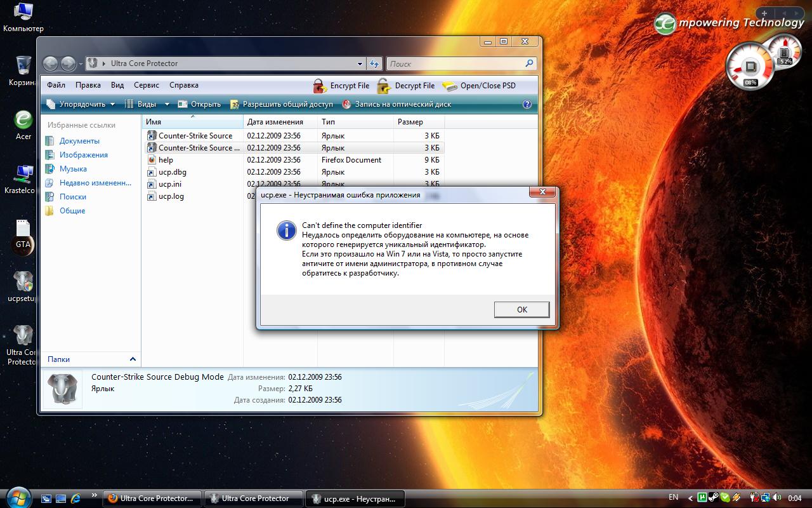Expand the Quick Launch overflow chevron
The height and width of the screenshot is (508, 812).
coord(95,495)
